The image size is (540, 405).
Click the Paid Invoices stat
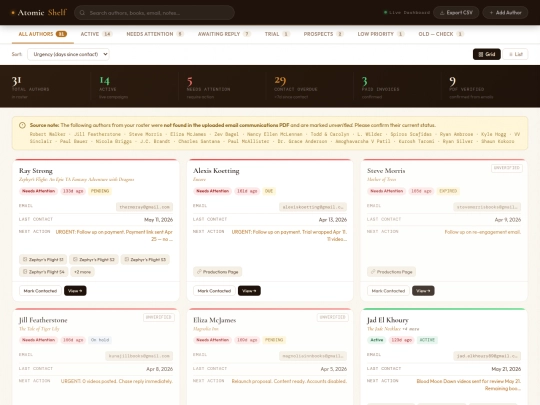[381, 87]
